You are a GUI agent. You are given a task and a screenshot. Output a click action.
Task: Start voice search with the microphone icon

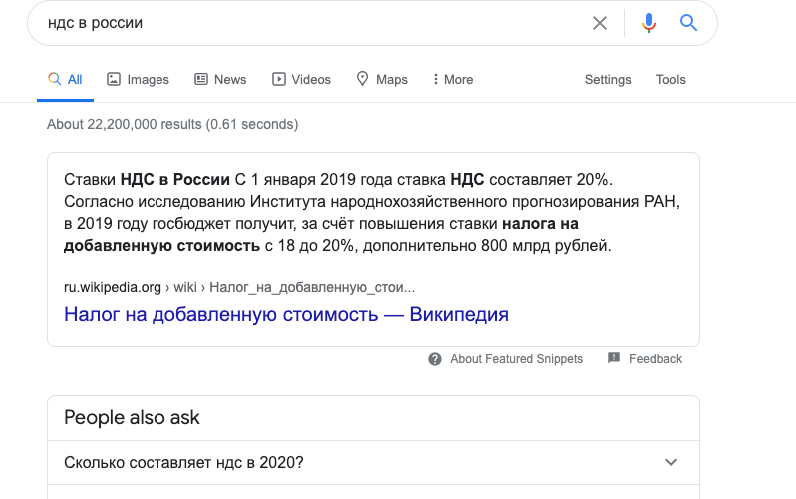648,23
